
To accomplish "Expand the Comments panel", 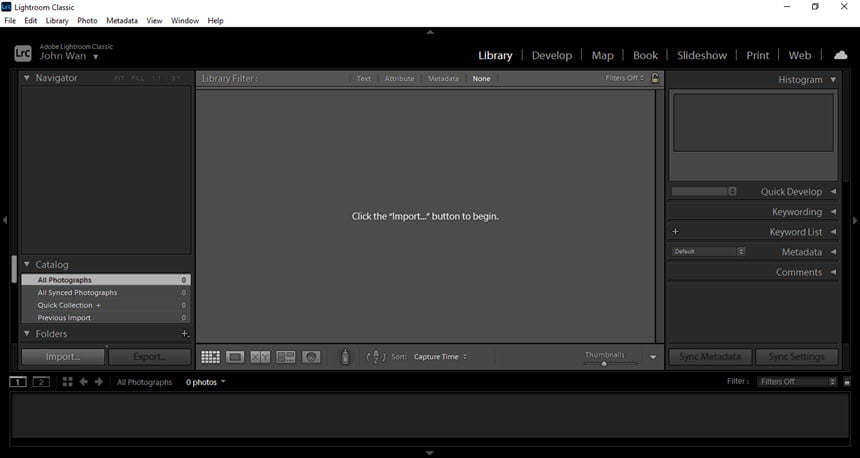I will point(833,272).
